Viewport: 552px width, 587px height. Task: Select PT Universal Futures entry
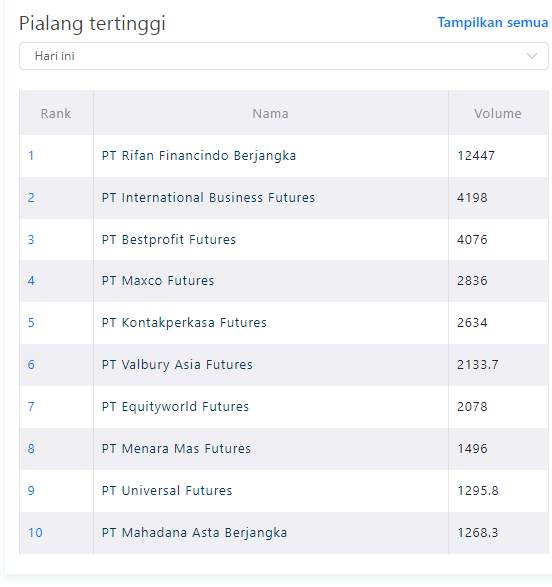pyautogui.click(x=167, y=490)
